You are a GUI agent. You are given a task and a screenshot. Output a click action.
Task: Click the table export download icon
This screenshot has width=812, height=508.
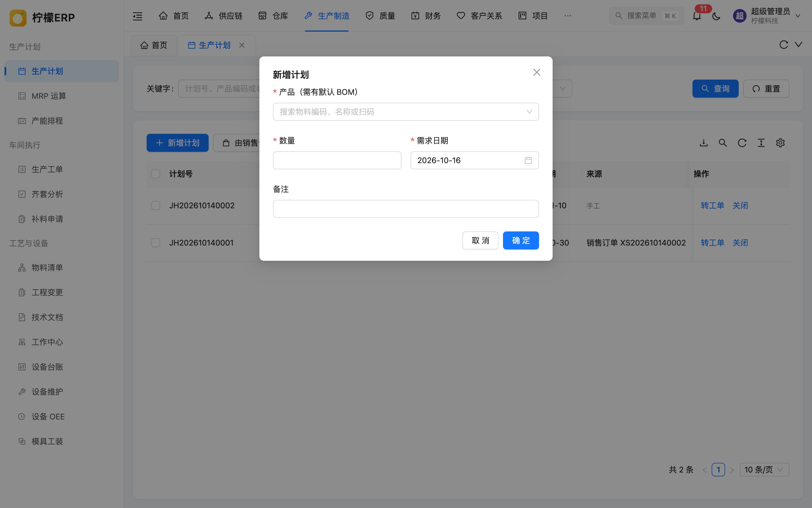tap(704, 143)
